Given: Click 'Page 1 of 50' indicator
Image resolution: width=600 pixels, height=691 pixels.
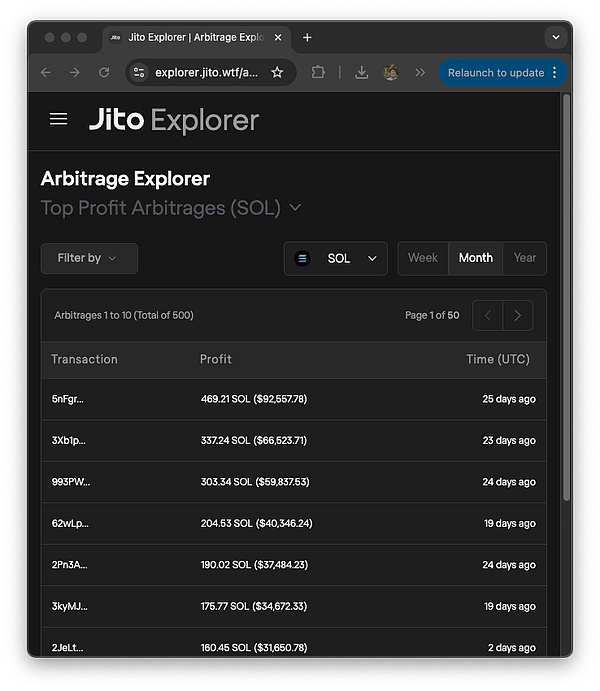Looking at the screenshot, I should (432, 316).
